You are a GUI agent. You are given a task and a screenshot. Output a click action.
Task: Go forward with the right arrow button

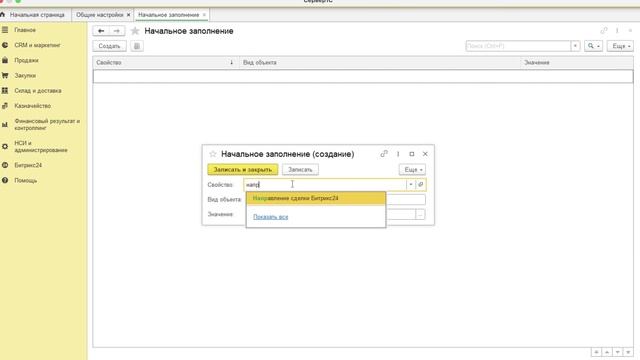(x=117, y=31)
